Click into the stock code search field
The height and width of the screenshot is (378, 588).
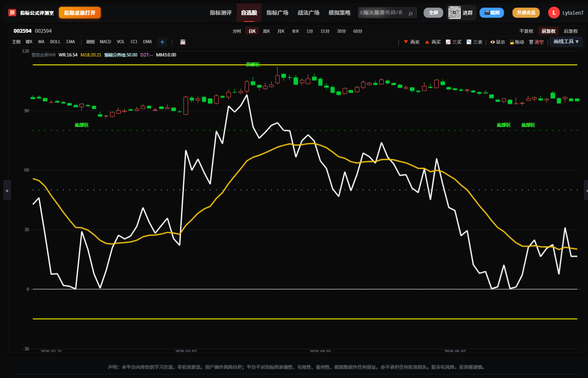tap(382, 13)
